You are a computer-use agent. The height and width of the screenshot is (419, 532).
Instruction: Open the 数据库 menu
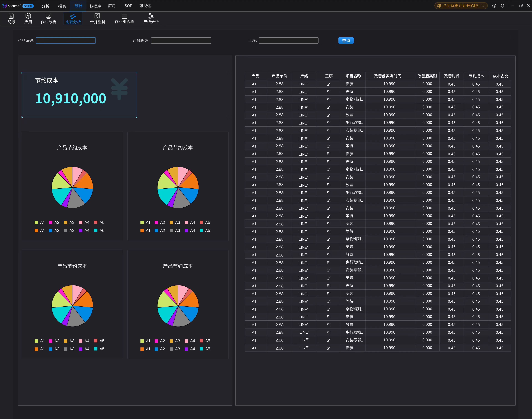coord(95,6)
